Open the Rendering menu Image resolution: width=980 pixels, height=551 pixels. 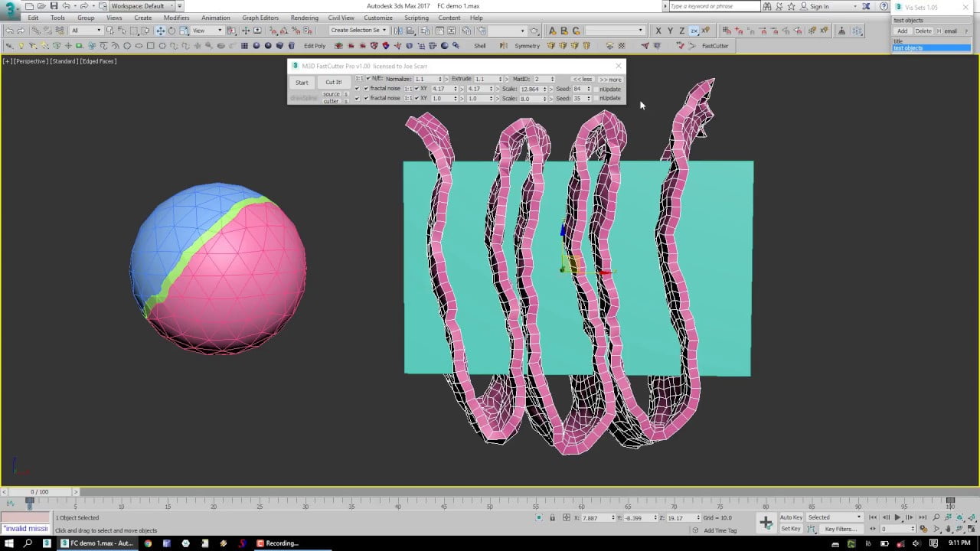click(304, 18)
